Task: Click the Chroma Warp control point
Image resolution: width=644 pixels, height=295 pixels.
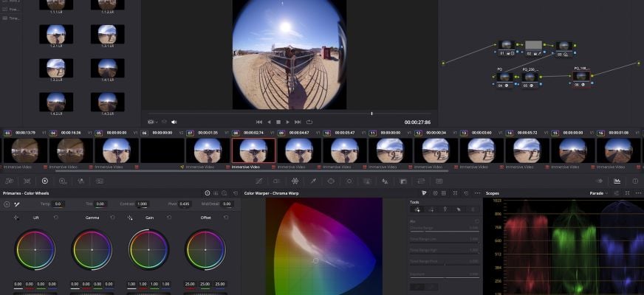Action: coord(315,260)
